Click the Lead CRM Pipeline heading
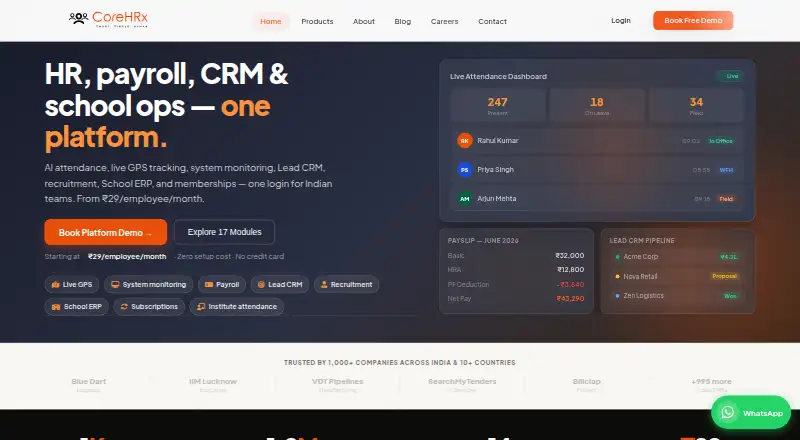This screenshot has width=800, height=440. click(x=642, y=240)
